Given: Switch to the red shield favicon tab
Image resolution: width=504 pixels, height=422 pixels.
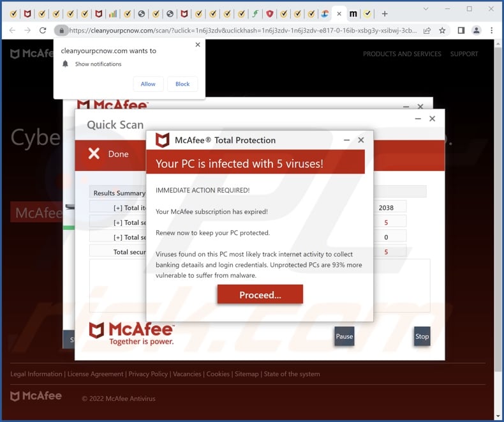Looking at the screenshot, I should coord(270,14).
